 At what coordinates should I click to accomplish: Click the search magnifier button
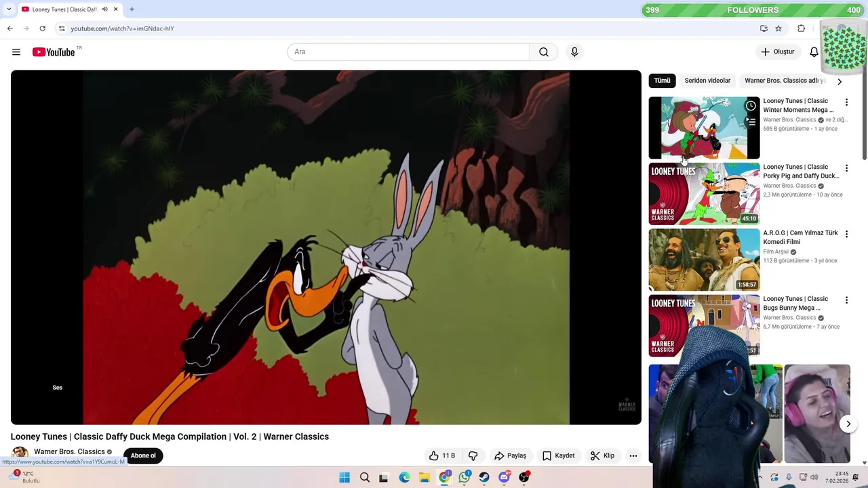tap(544, 52)
